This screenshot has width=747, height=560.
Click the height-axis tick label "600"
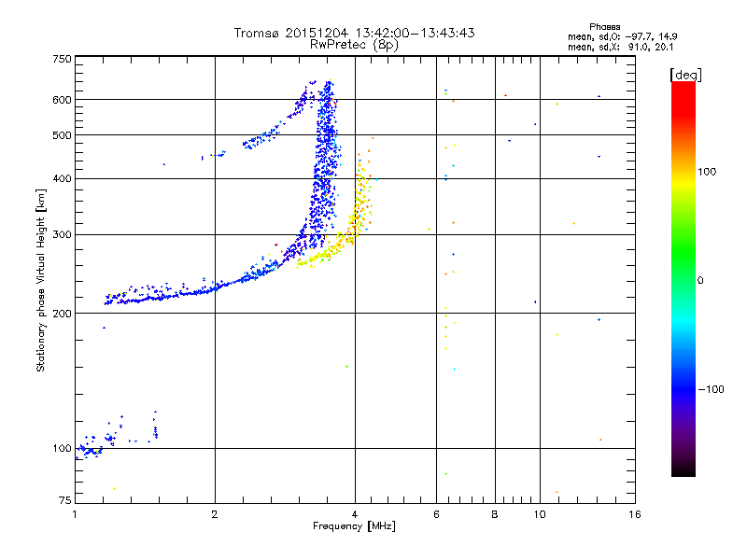click(62, 100)
